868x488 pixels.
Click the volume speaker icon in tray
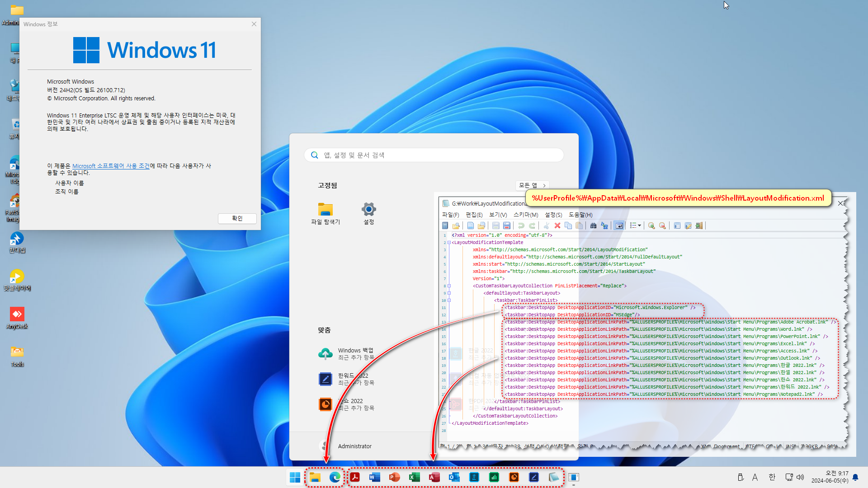(x=800, y=477)
